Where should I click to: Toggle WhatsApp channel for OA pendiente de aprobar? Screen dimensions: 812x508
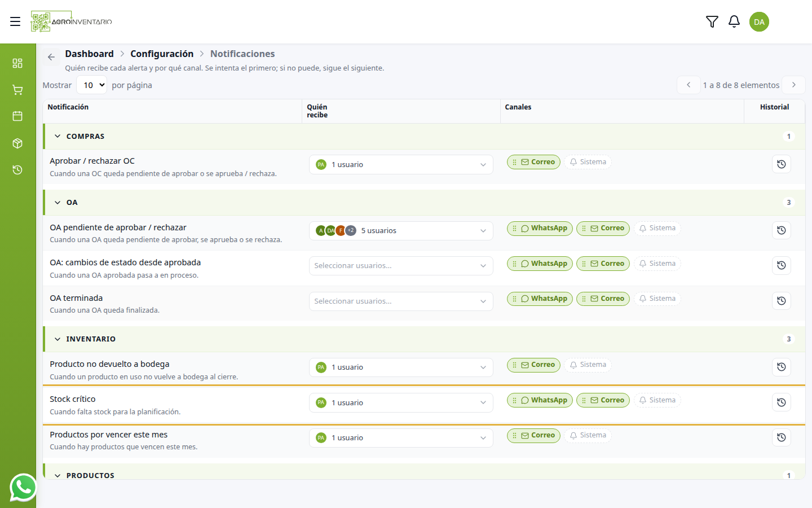[540, 228]
